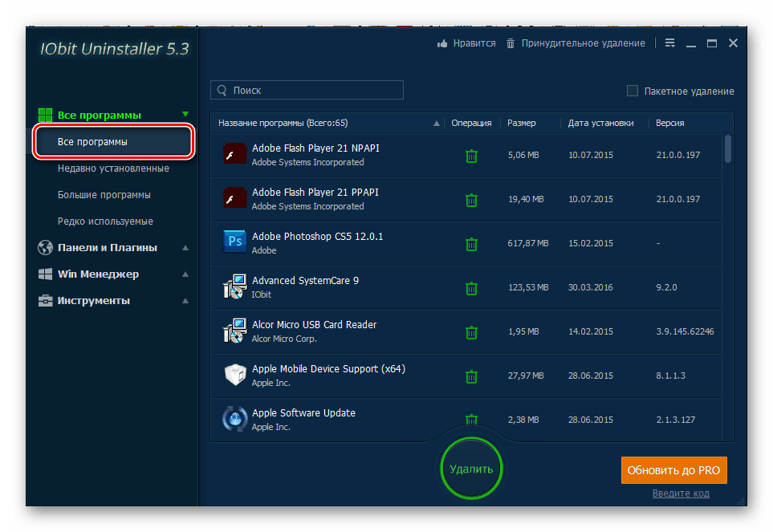Image resolution: width=773 pixels, height=532 pixels.
Task: Click the Photoshop program icon
Action: click(234, 242)
